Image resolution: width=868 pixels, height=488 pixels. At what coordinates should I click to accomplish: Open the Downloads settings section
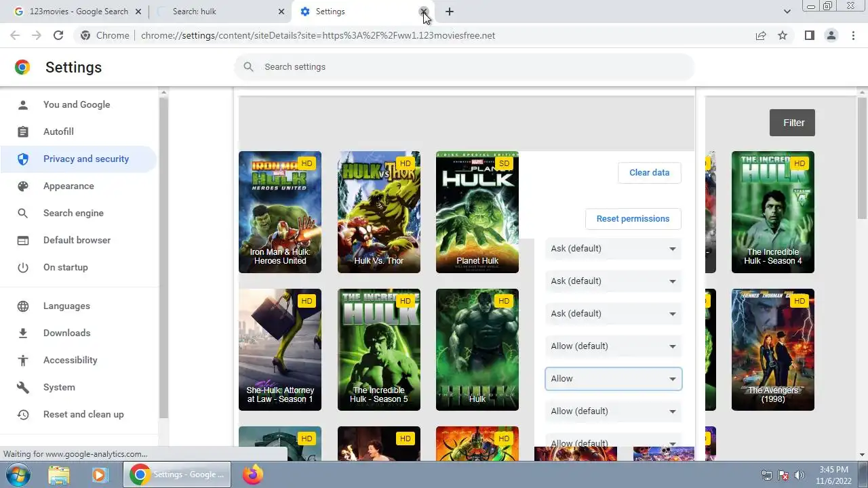point(78,333)
